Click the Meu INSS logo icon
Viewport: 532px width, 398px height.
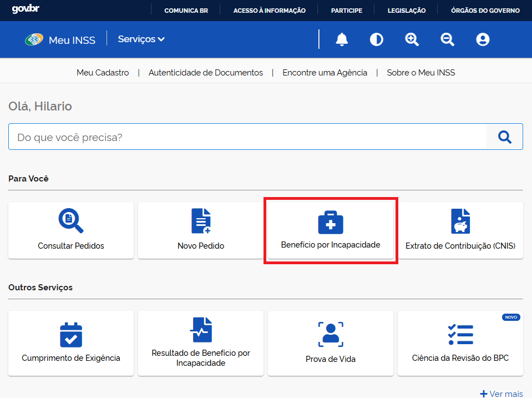(x=34, y=40)
